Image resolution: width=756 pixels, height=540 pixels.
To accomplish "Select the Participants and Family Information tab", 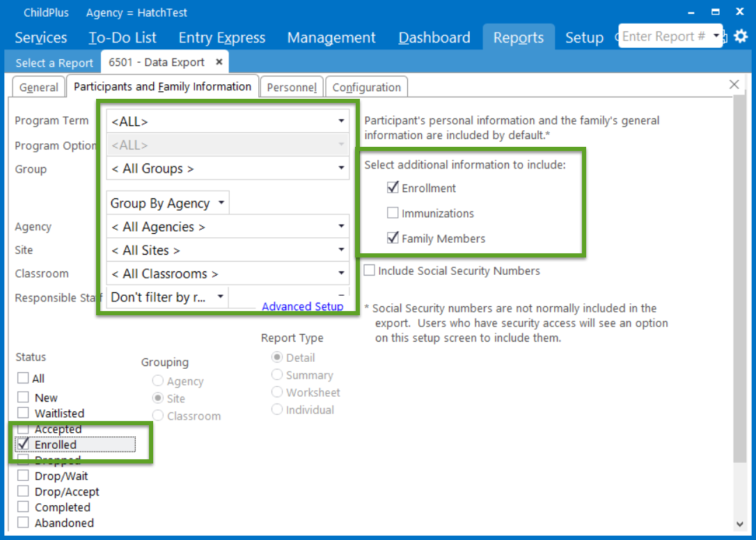I will pyautogui.click(x=162, y=86).
